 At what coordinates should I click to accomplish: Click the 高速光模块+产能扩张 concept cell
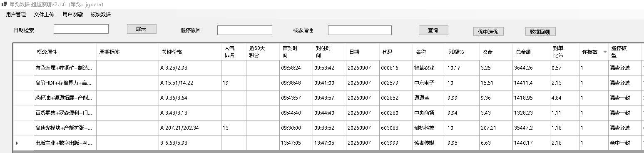(65, 128)
